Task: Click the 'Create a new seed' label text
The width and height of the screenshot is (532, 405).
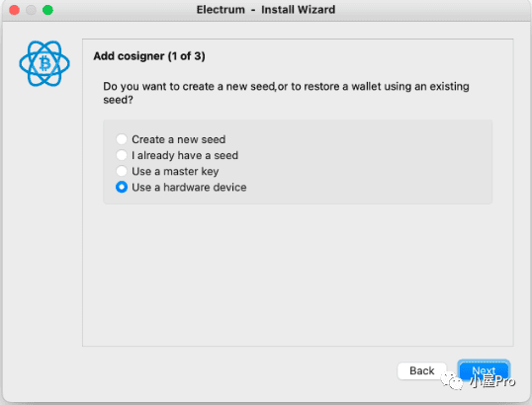Action: [x=178, y=139]
